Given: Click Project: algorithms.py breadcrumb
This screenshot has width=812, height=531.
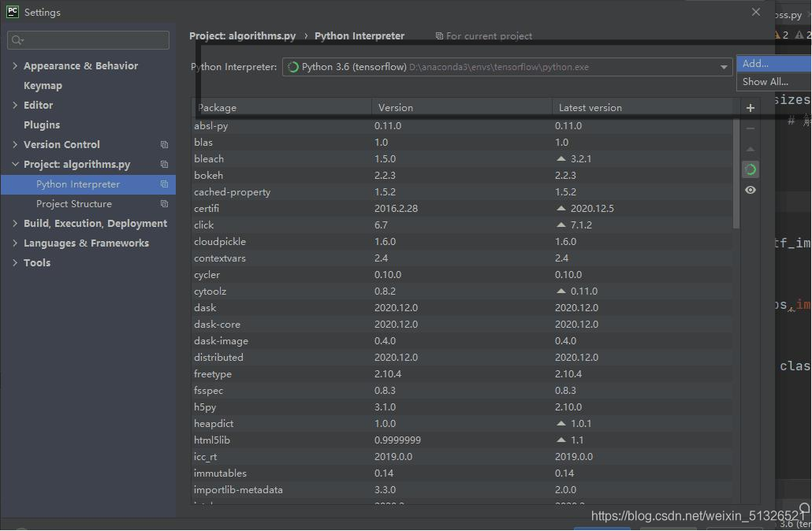Looking at the screenshot, I should 242,35.
